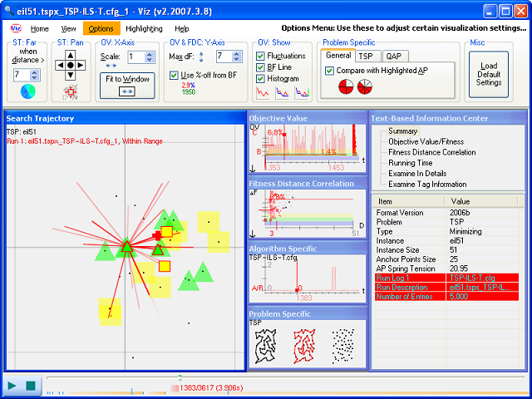The image size is (532, 399).
Task: Select Running Time tree item
Action: 410,163
